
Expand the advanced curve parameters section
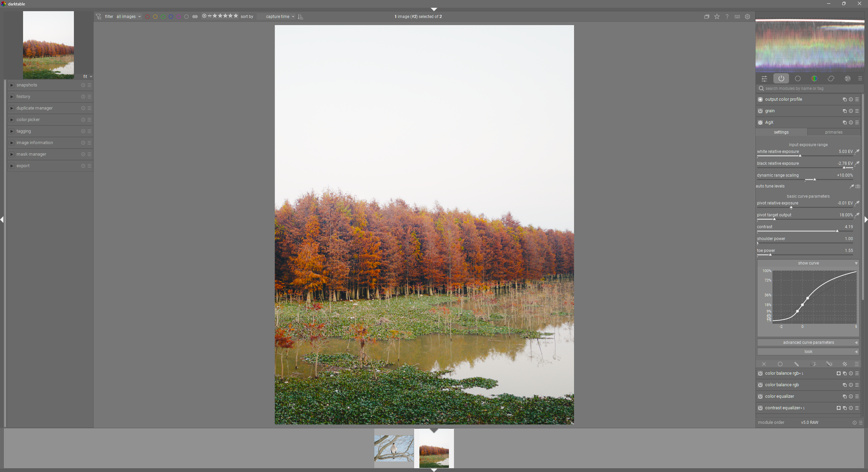808,342
